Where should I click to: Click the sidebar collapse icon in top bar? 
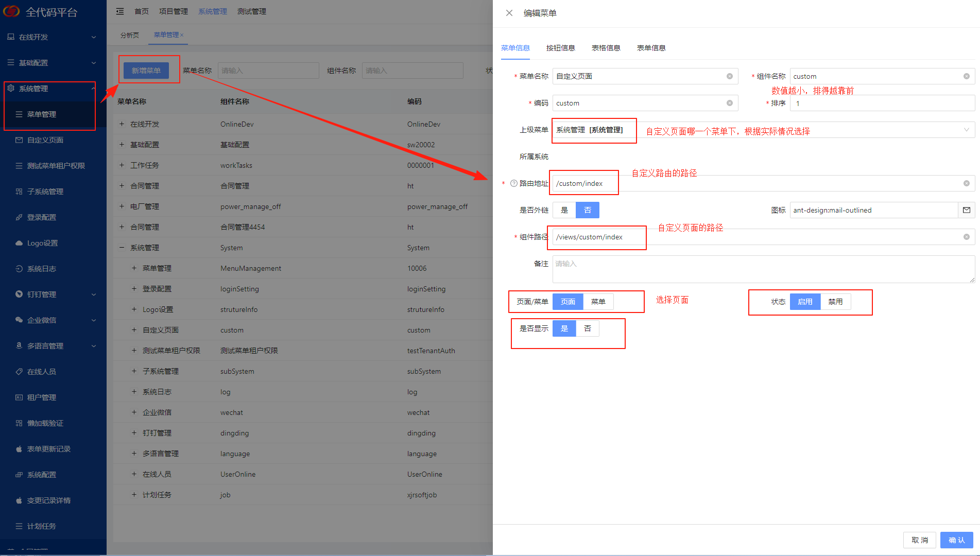click(x=120, y=11)
